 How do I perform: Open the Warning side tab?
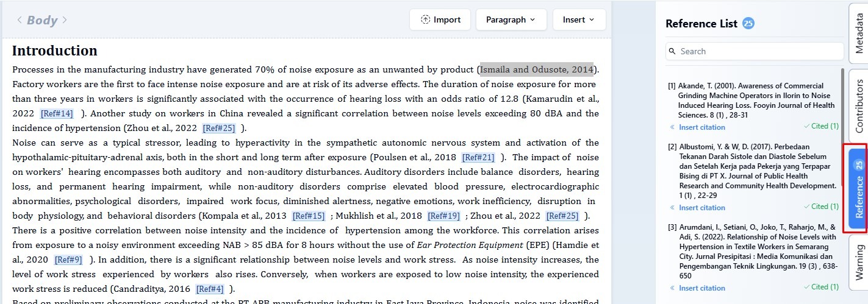[x=859, y=263]
